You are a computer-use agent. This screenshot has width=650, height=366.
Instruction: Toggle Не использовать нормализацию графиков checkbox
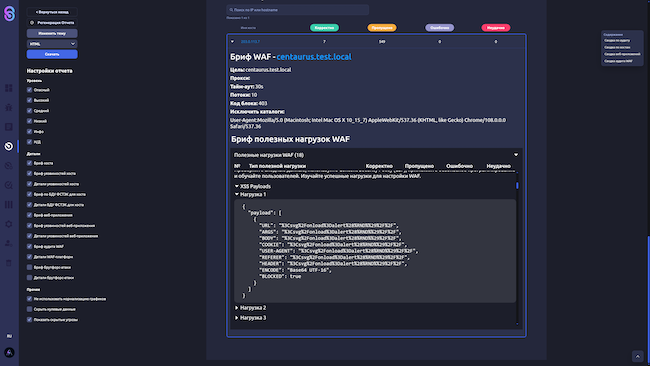(29, 299)
